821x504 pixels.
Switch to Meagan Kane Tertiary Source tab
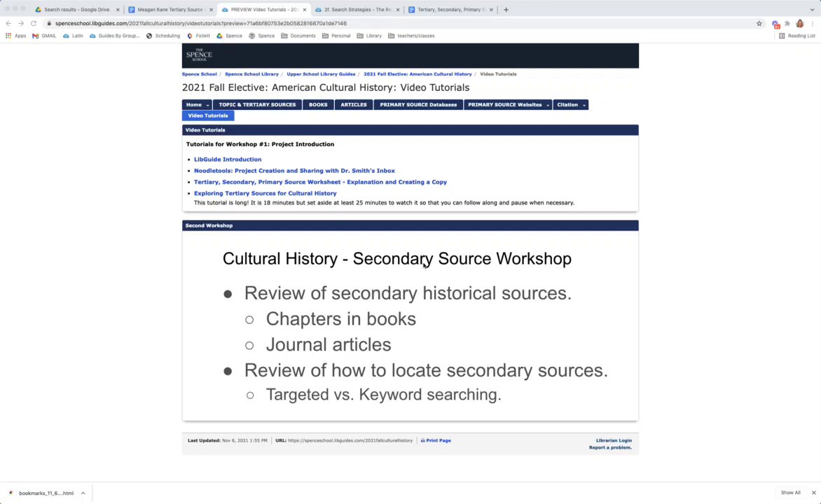pos(170,9)
